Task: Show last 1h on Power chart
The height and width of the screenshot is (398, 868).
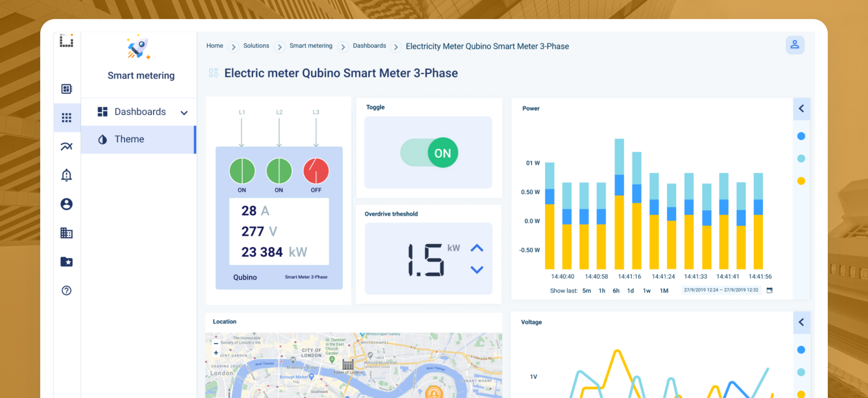Action: pyautogui.click(x=602, y=290)
